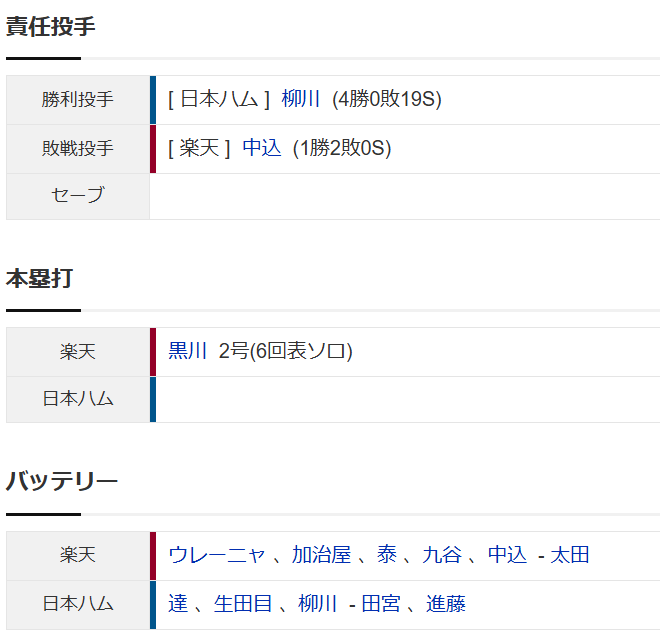
Task: Open 達 pitcher link for 日本ハム
Action: point(178,604)
